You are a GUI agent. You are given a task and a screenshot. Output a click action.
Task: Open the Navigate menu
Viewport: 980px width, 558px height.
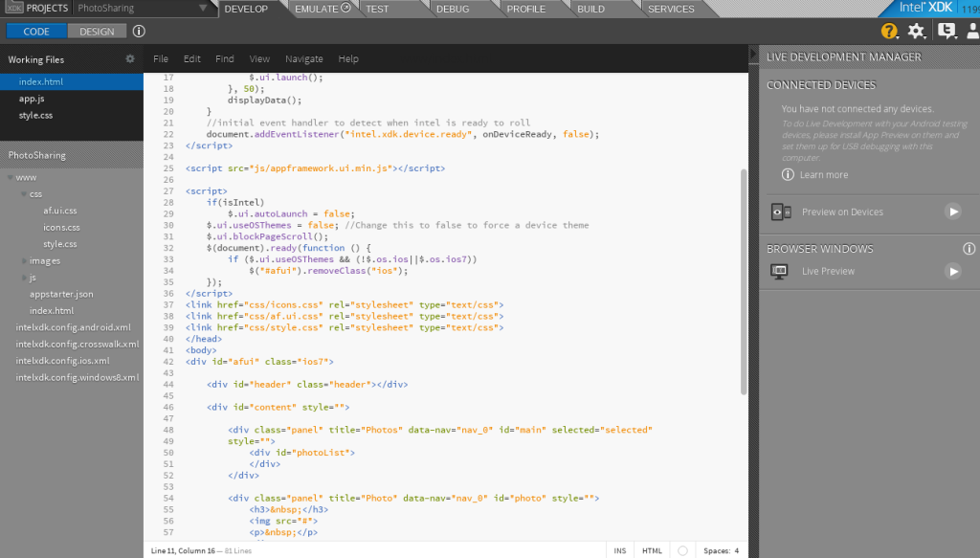[x=303, y=58]
